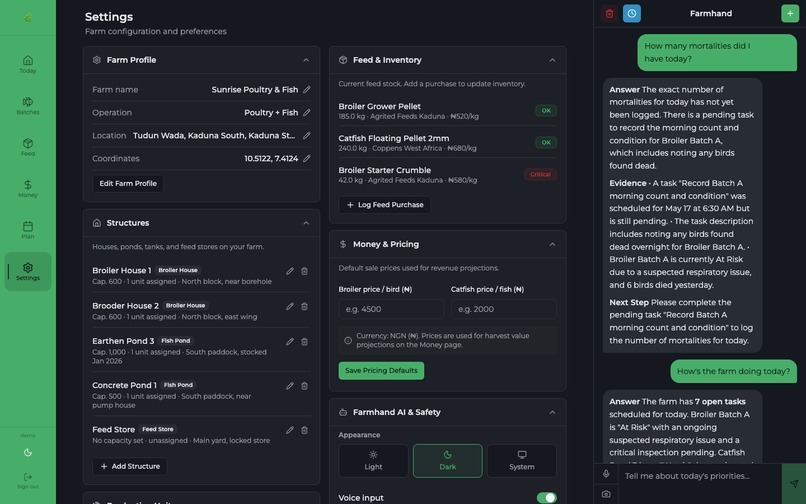Edit the Coordinates pencil icon
The height and width of the screenshot is (504, 806).
306,158
